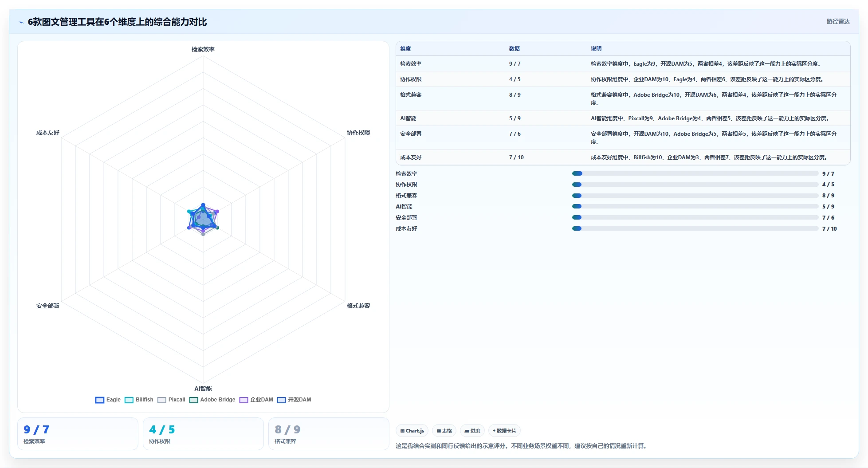This screenshot has height=468, width=868.
Task: Click the 成本友好 axis label on the radar
Action: coord(48,133)
